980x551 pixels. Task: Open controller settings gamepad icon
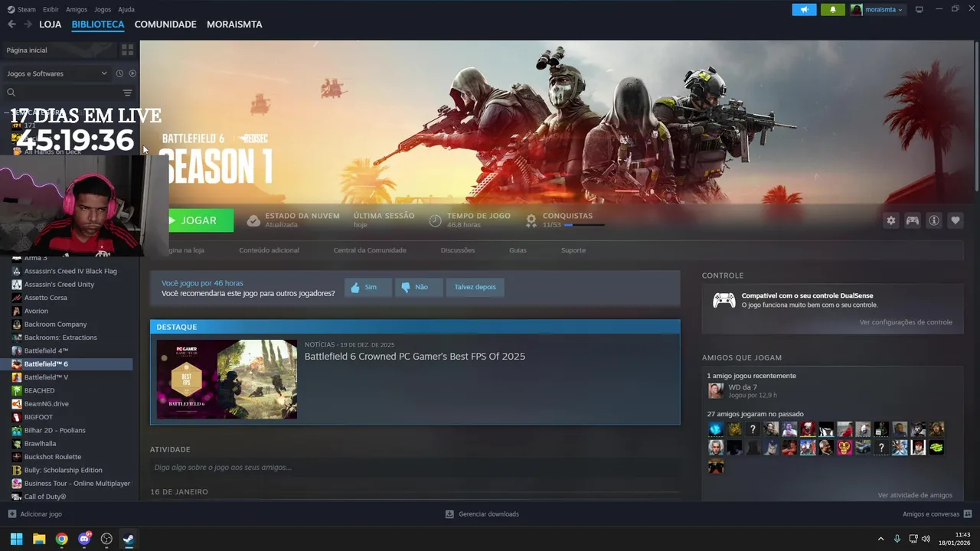pyautogui.click(x=913, y=220)
